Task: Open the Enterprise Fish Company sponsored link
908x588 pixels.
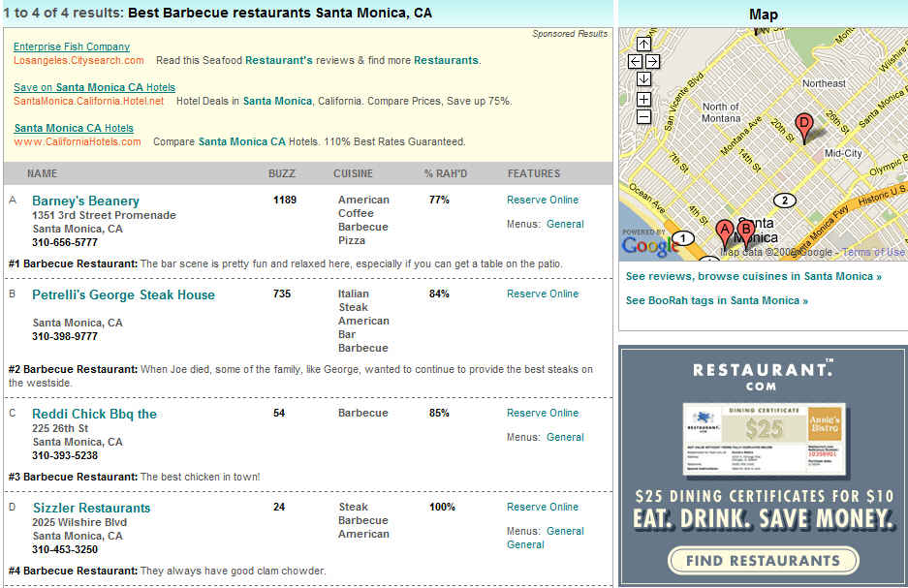Action: [72, 46]
